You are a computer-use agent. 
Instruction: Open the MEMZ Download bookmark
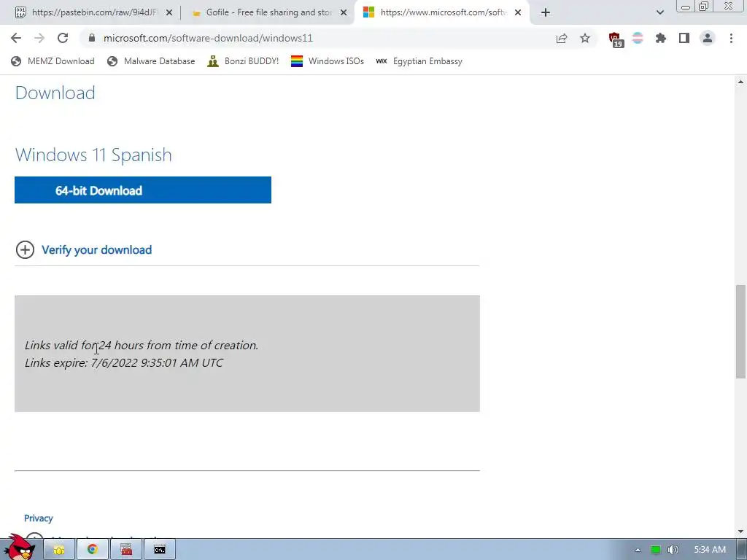coord(53,61)
